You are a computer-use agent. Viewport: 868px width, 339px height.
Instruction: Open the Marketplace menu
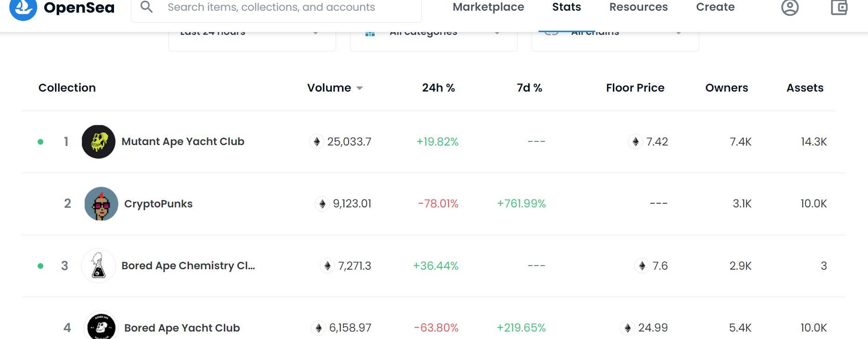488,7
